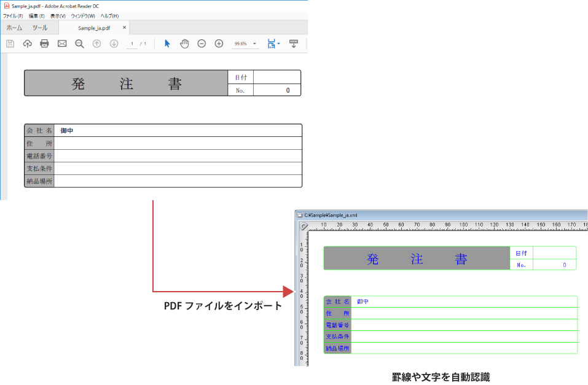Open the ファイル(F) menu
This screenshot has width=588, height=385.
13,16
